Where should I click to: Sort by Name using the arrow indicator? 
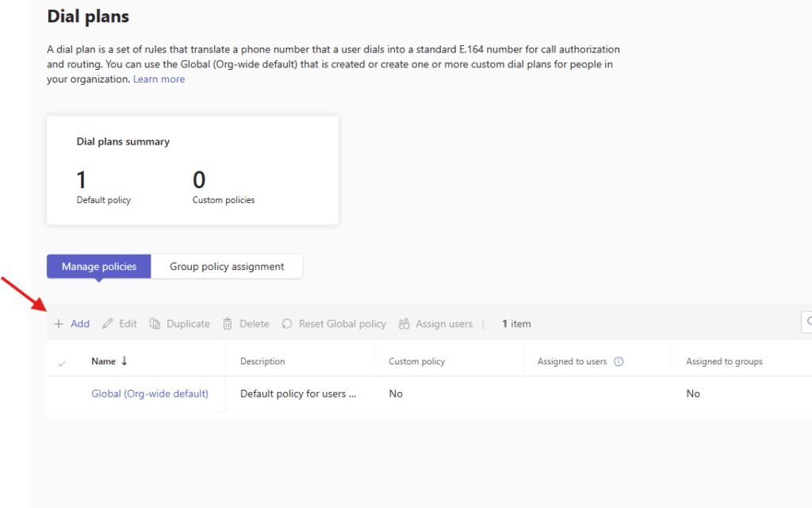click(124, 361)
